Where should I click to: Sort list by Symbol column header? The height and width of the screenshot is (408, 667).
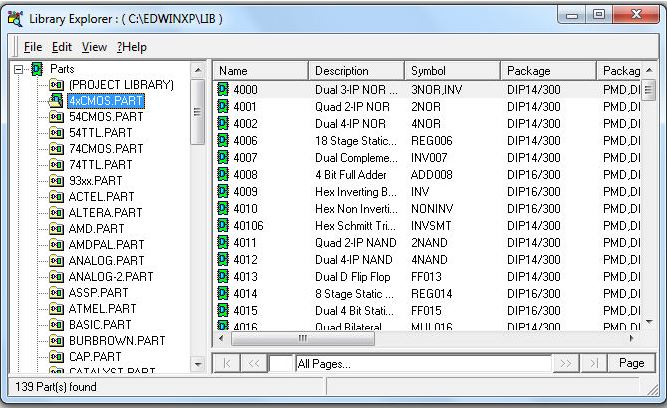[452, 71]
